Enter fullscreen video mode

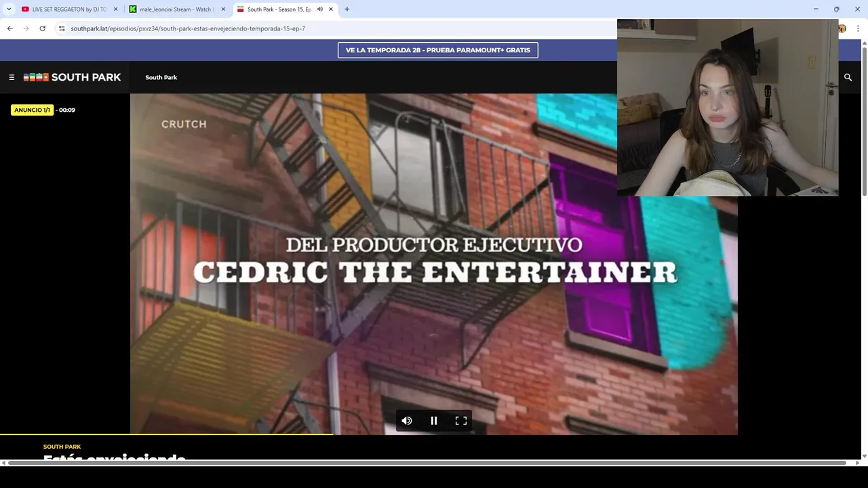[461, 421]
